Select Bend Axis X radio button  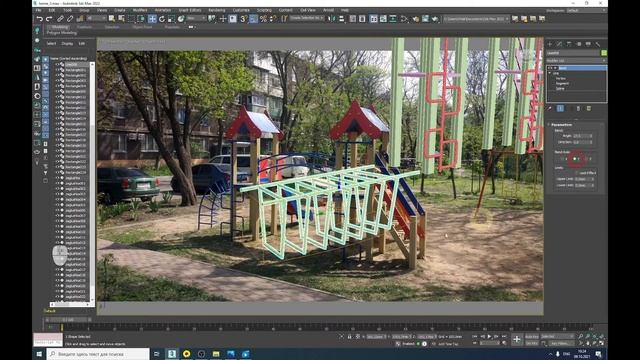562,159
